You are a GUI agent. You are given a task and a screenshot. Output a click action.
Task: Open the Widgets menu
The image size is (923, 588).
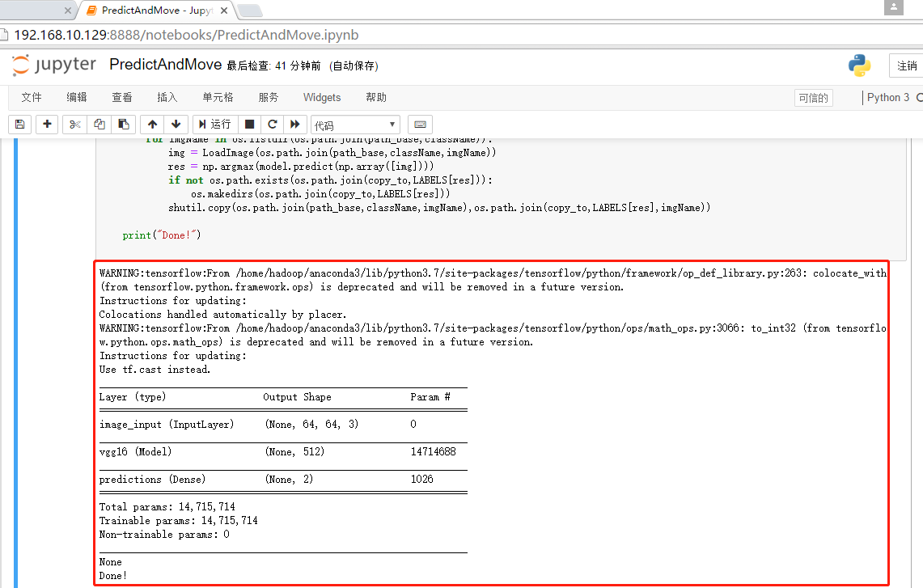click(x=322, y=97)
